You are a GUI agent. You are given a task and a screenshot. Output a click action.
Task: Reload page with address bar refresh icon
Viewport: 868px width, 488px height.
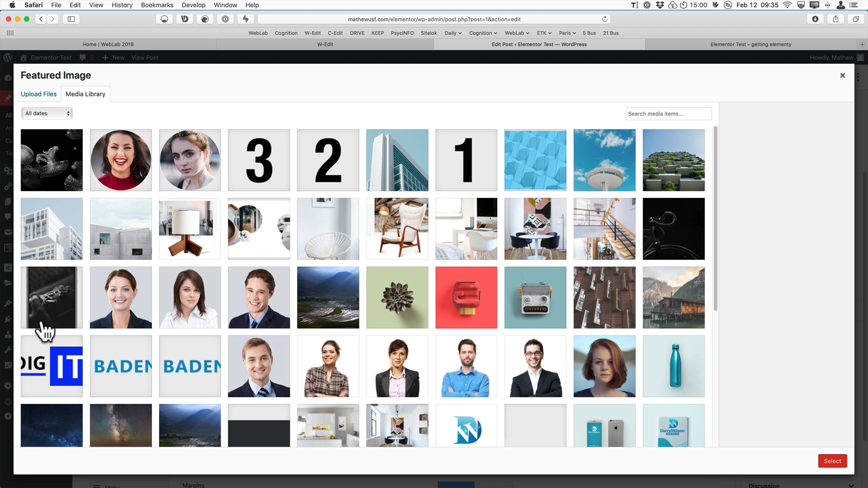pos(604,19)
